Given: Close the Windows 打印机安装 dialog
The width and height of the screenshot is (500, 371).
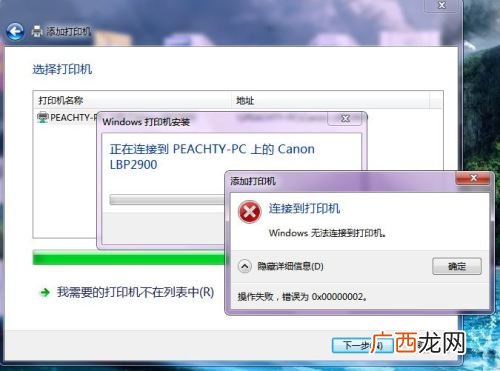Looking at the screenshot, I should click(x=345, y=118).
